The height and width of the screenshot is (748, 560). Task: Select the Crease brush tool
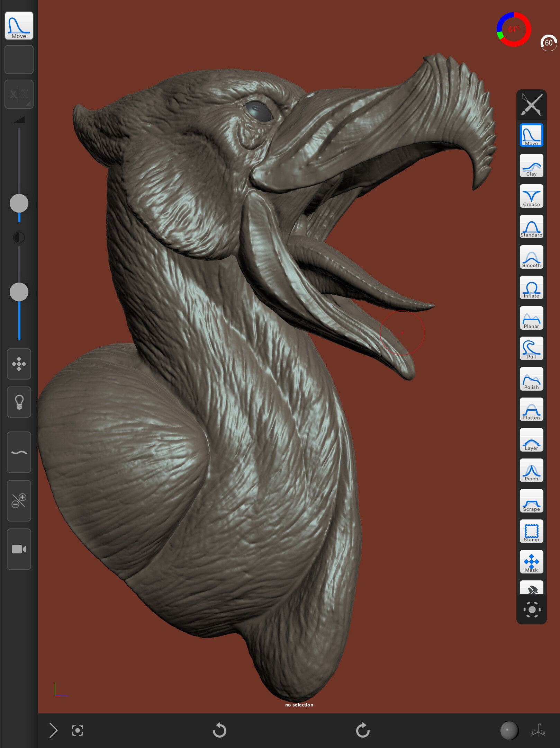point(531,196)
